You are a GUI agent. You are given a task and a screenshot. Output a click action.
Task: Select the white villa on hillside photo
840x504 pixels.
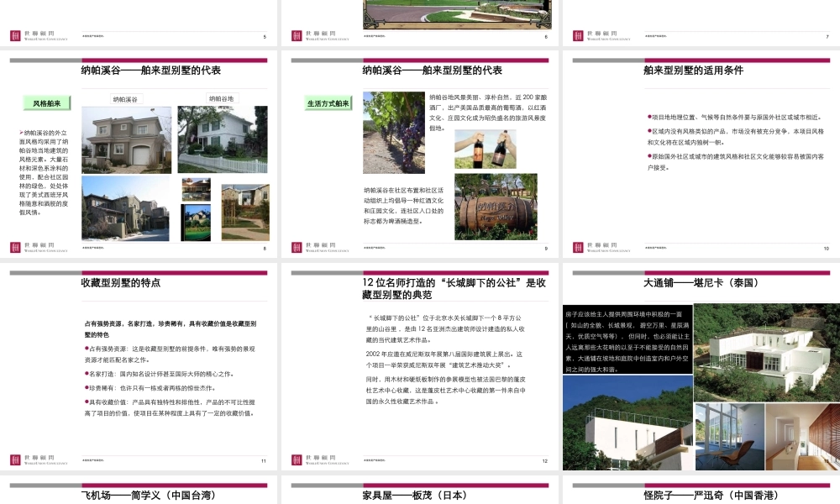coord(767,354)
